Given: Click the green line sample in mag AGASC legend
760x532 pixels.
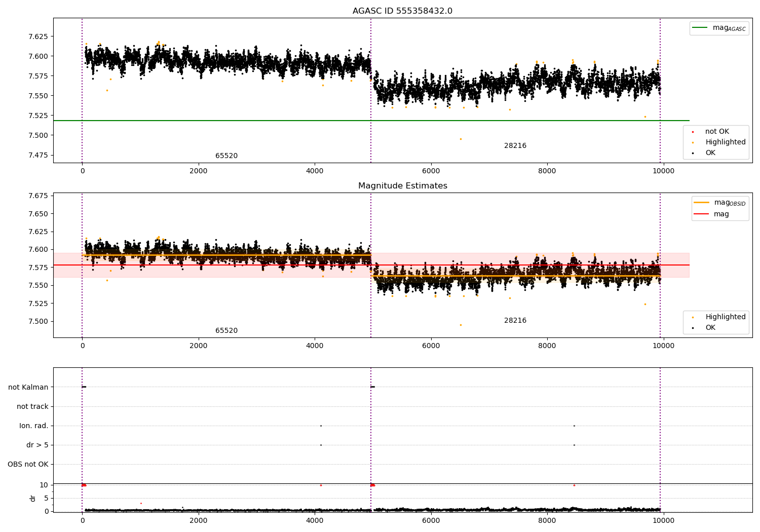Looking at the screenshot, I should [700, 28].
